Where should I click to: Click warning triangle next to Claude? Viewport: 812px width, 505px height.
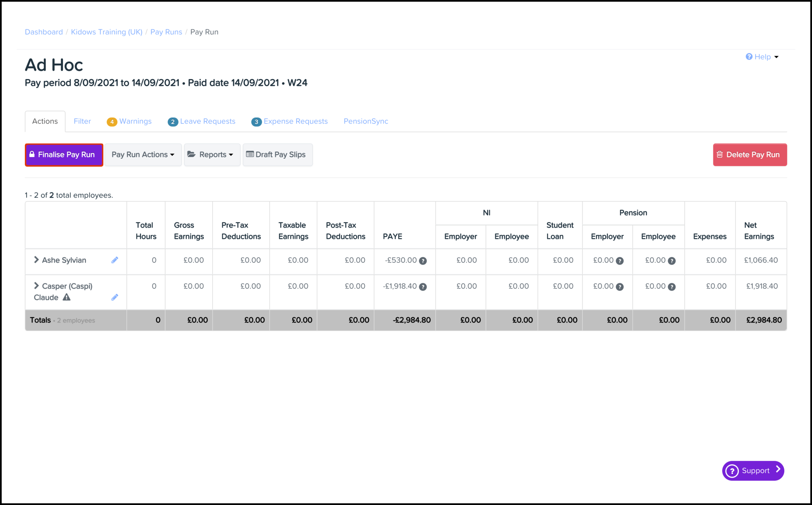[x=67, y=297]
